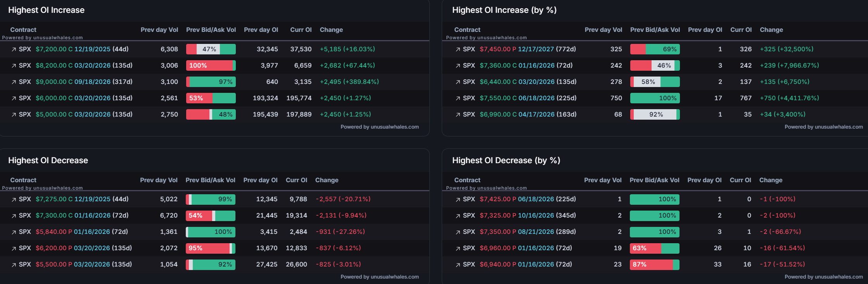Screen dimensions: 868x284
Task: Click change value -2,557 (-20.71%)
Action: point(343,199)
